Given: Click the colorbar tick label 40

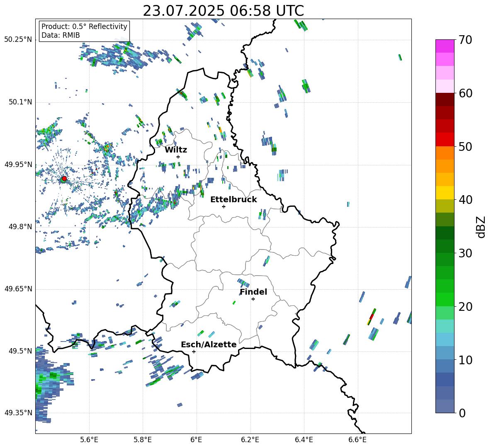Looking at the screenshot, I should (x=465, y=200).
